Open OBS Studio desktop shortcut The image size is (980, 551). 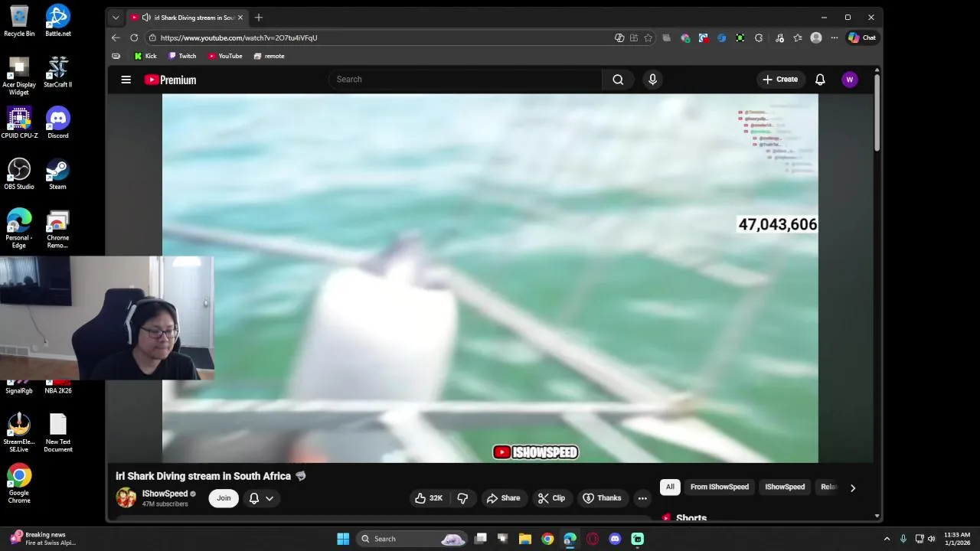pos(19,174)
